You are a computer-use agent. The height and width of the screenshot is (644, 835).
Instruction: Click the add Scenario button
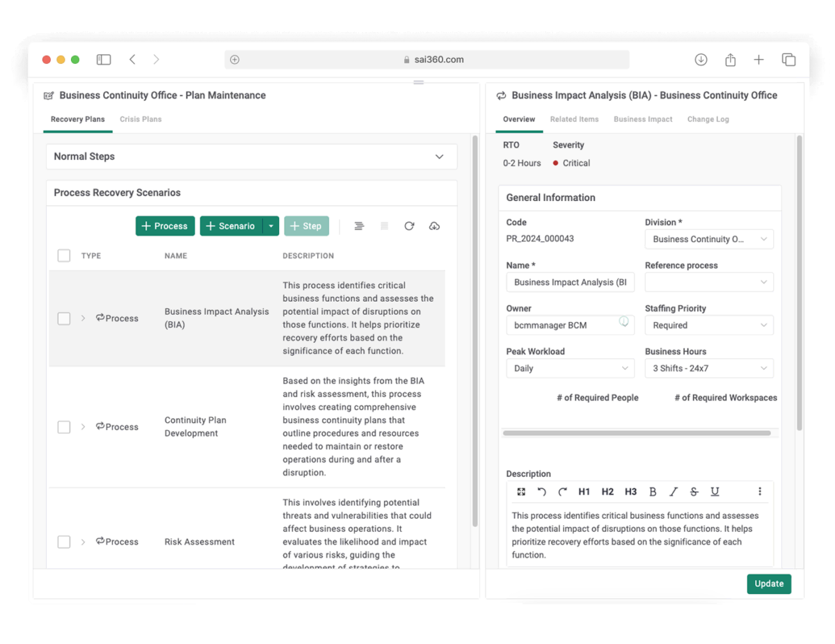[232, 226]
